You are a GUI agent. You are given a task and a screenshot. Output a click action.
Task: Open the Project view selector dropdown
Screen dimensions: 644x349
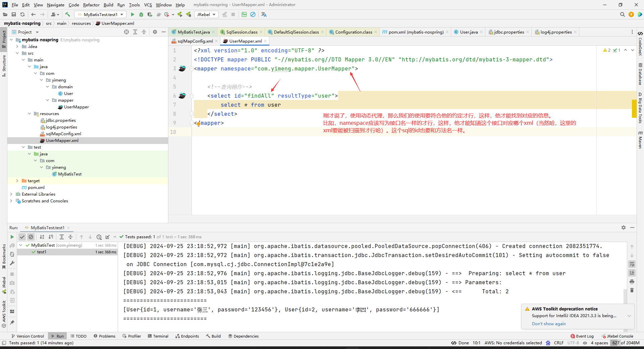click(x=25, y=32)
